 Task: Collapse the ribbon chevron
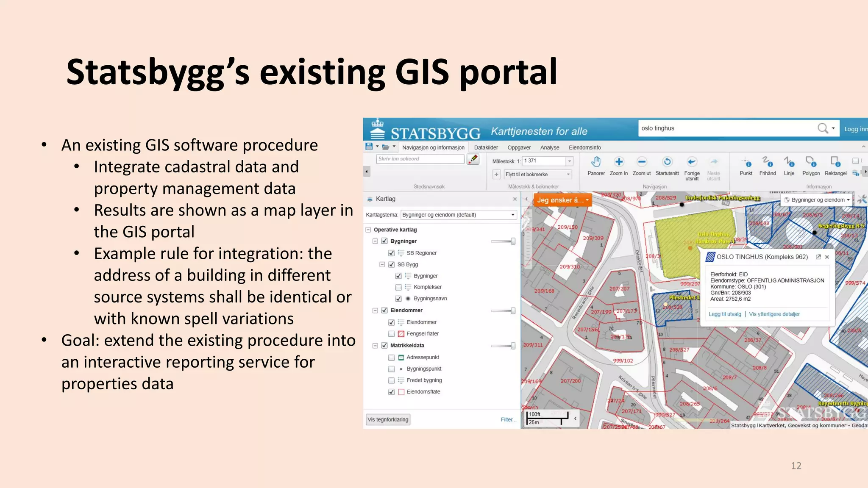tap(863, 147)
